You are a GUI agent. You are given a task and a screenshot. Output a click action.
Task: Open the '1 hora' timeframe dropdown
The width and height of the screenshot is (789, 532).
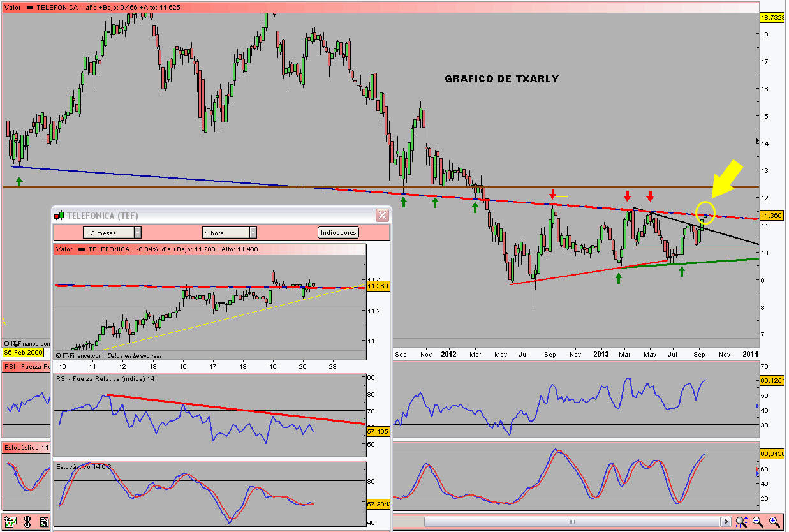[x=230, y=233]
